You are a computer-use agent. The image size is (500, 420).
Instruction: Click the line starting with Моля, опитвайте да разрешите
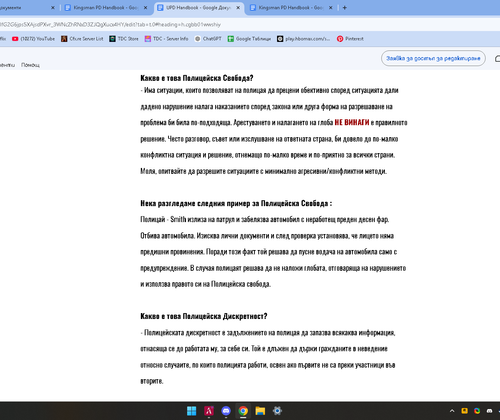point(264,171)
